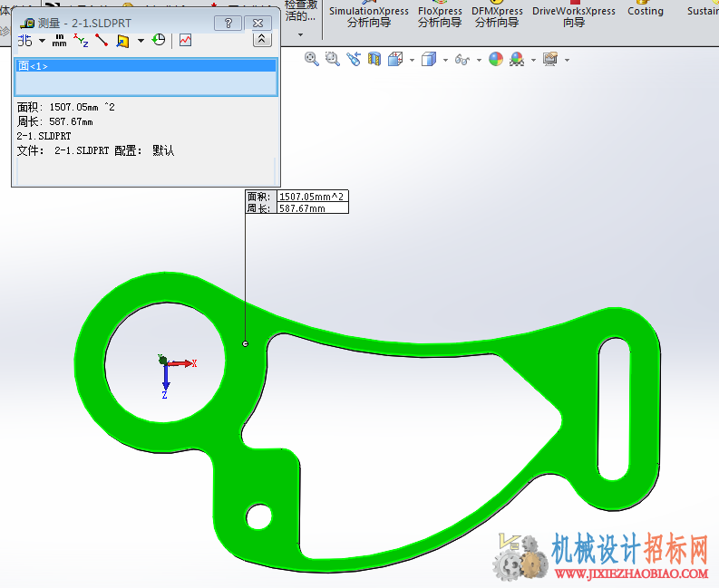Screen dimensions: 719x588
Task: Click Zoom to Area icon
Action: point(333,59)
